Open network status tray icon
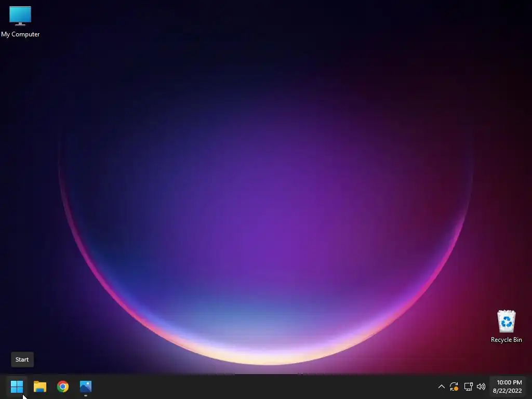The height and width of the screenshot is (399, 532). click(x=468, y=387)
